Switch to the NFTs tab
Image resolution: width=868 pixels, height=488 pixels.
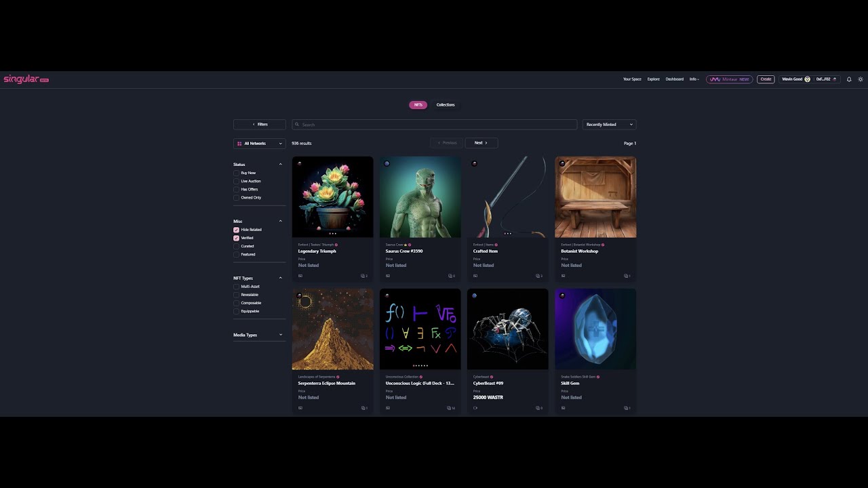click(x=418, y=105)
